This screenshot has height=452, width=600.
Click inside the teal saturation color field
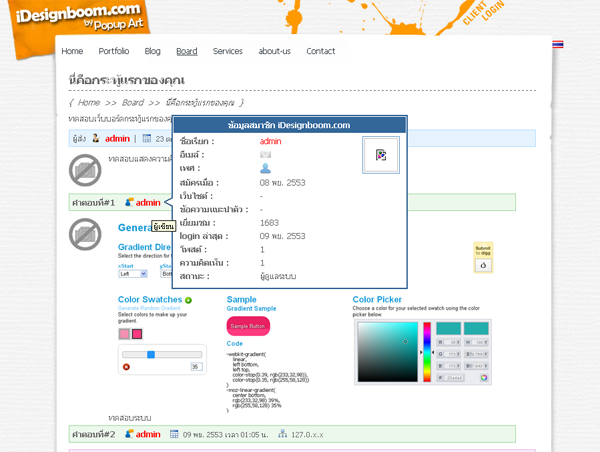[388, 352]
